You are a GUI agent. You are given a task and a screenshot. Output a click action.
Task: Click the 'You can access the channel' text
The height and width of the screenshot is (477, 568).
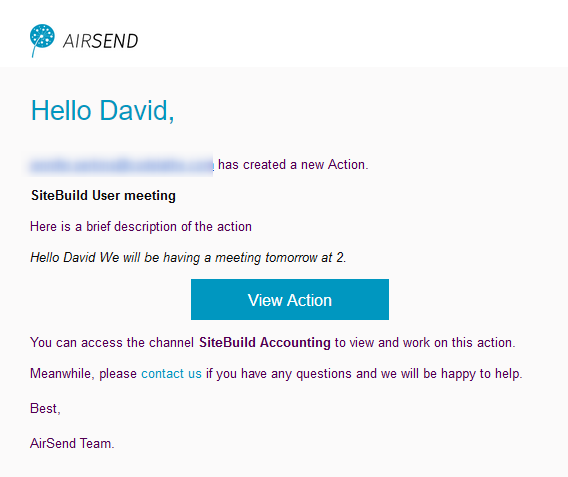pyautogui.click(x=112, y=343)
